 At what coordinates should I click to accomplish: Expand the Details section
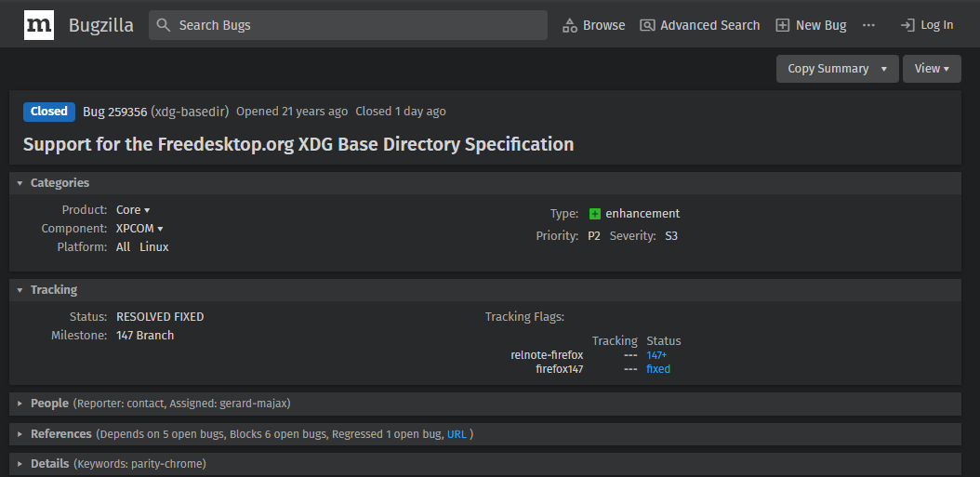click(x=20, y=464)
